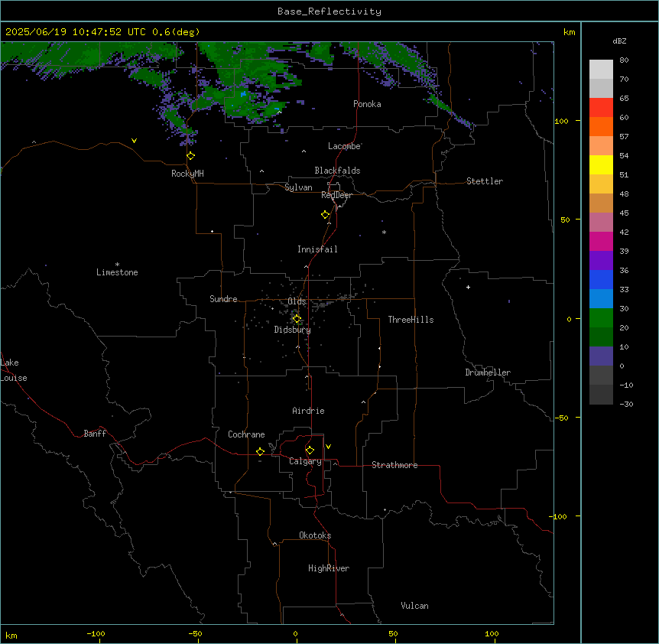This screenshot has width=659, height=644.
Task: Select the yellow diamond marker south of RedDeer
Action: click(326, 215)
